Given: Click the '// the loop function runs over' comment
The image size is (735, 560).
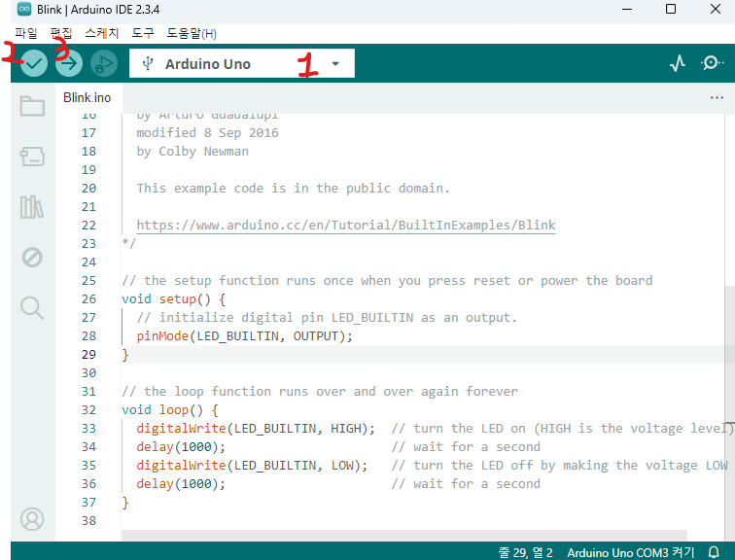Looking at the screenshot, I should coord(320,391).
